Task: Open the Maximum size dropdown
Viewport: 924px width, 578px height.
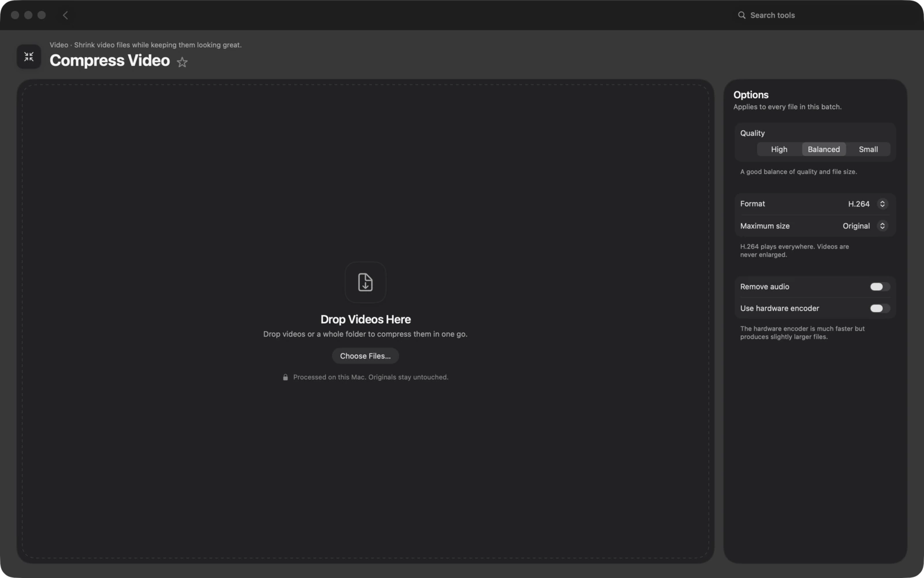Action: click(865, 226)
